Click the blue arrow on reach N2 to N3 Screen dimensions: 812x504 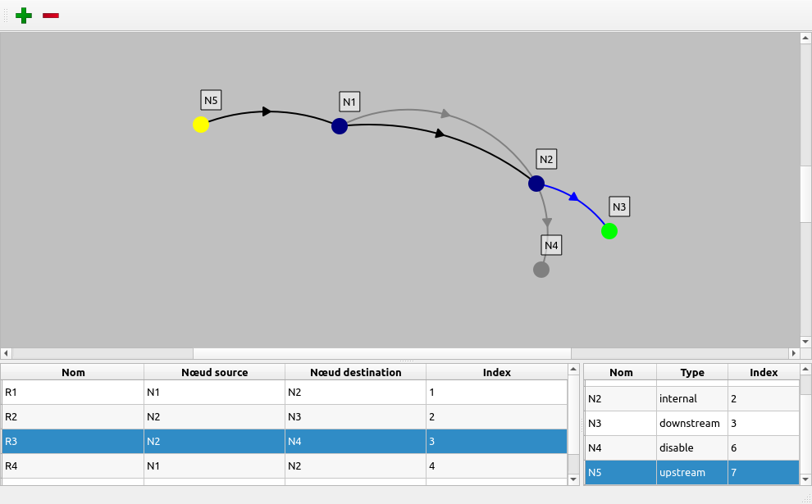point(574,197)
